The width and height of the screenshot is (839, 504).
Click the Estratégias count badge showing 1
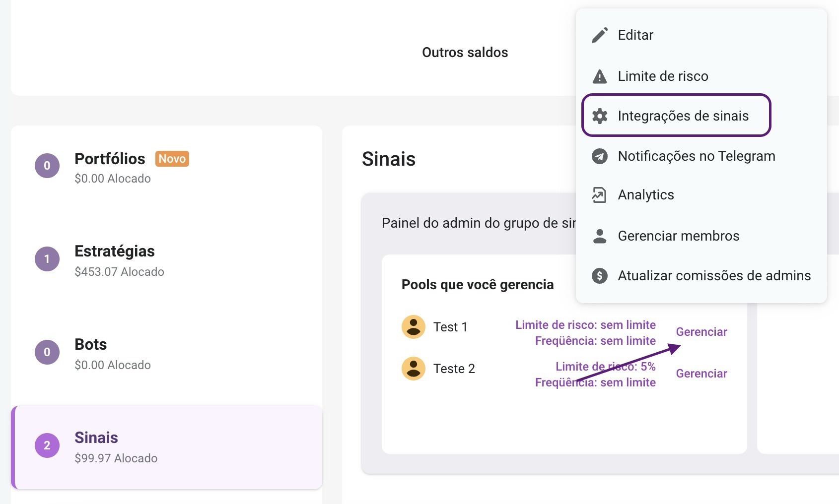47,259
